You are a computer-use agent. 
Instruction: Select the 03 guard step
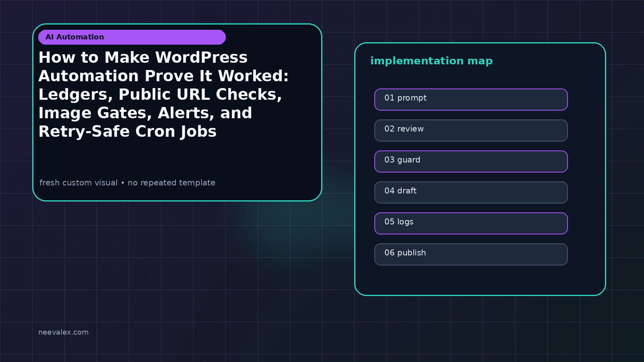[x=471, y=161]
